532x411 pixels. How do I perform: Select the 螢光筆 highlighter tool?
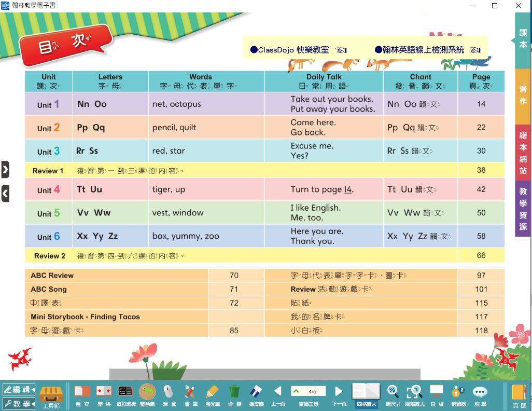(x=213, y=396)
